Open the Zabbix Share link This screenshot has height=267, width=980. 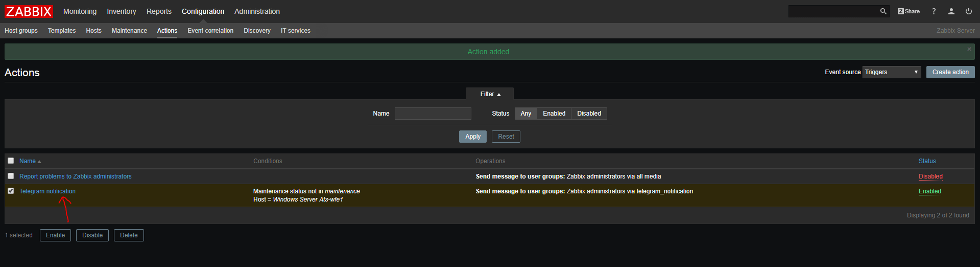pos(909,11)
